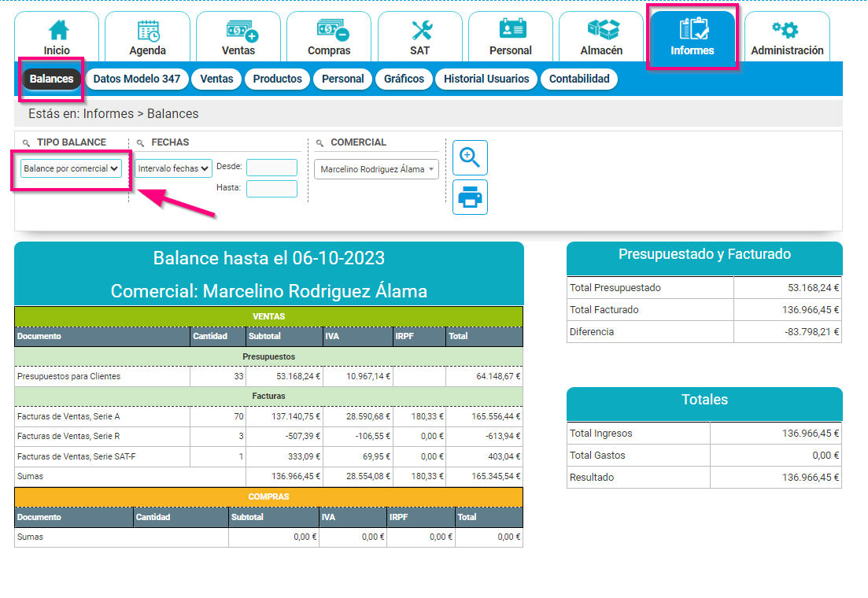Open the Ventas module icon

(238, 36)
